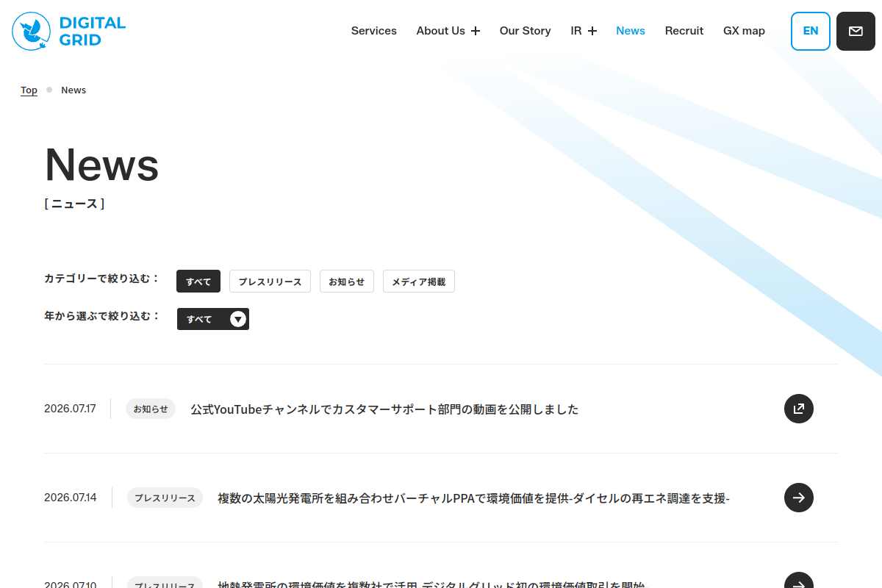Filter by プレスリリース category
Image resolution: width=882 pixels, height=588 pixels.
pyautogui.click(x=270, y=282)
